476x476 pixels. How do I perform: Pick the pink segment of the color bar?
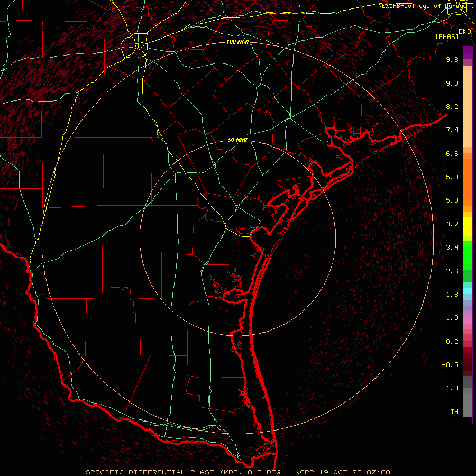click(467, 321)
